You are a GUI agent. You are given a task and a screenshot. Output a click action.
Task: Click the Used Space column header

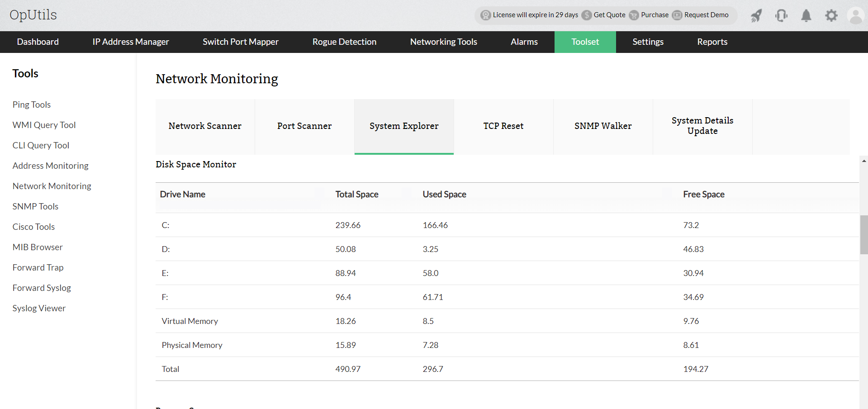tap(444, 195)
